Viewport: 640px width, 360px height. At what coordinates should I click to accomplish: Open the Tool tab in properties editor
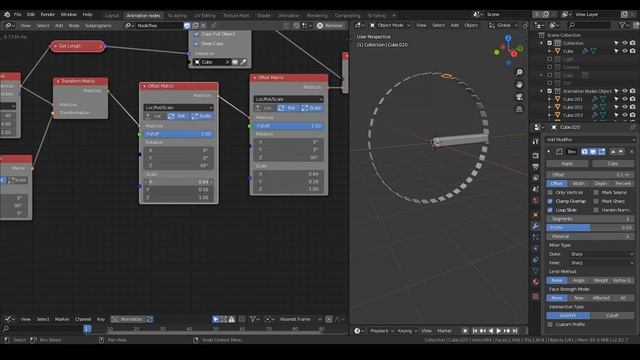click(x=536, y=141)
